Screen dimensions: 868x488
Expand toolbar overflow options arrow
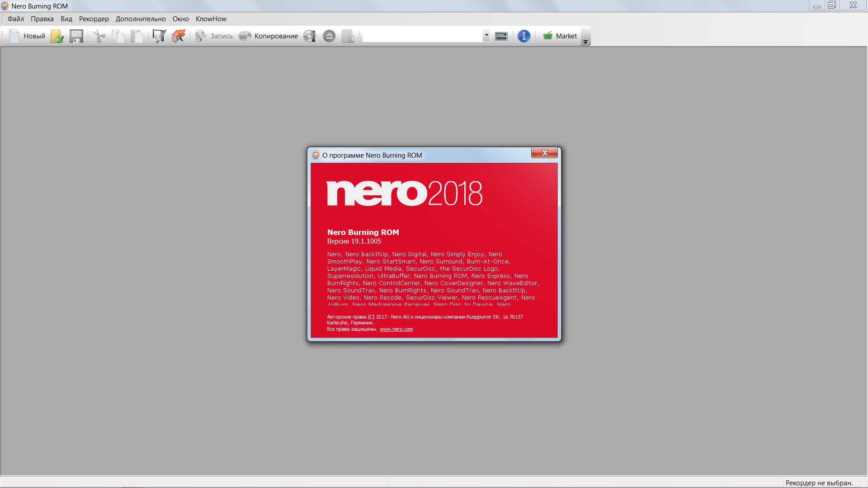click(x=585, y=42)
